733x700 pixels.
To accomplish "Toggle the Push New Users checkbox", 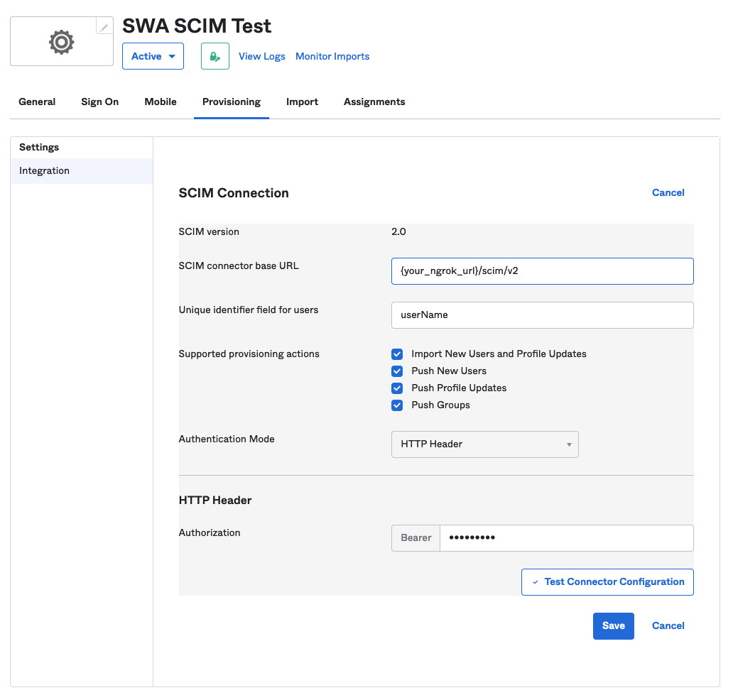I will point(397,371).
